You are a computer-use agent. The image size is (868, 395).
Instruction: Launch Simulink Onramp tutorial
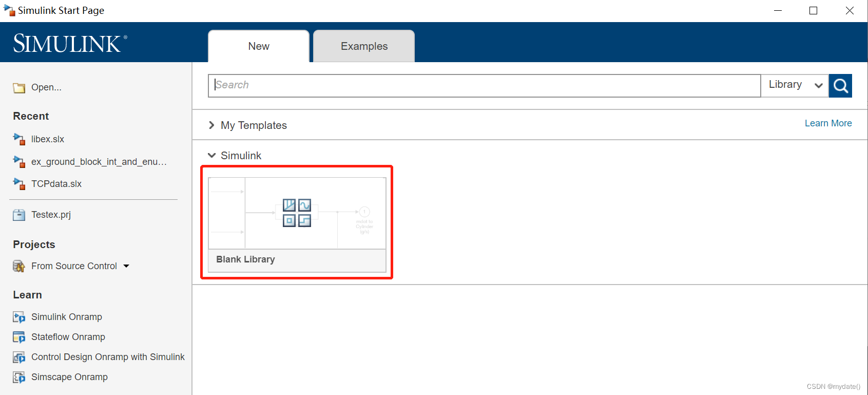pos(67,317)
